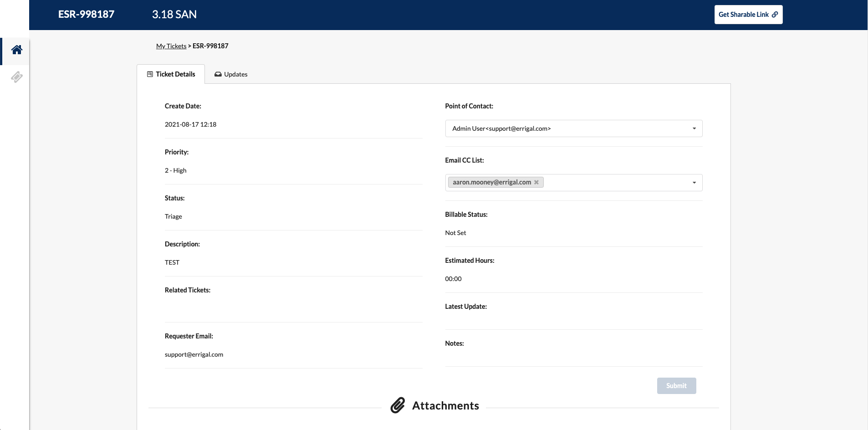Image resolution: width=868 pixels, height=430 pixels.
Task: Expand the Point of Contact dropdown
Action: pos(694,128)
